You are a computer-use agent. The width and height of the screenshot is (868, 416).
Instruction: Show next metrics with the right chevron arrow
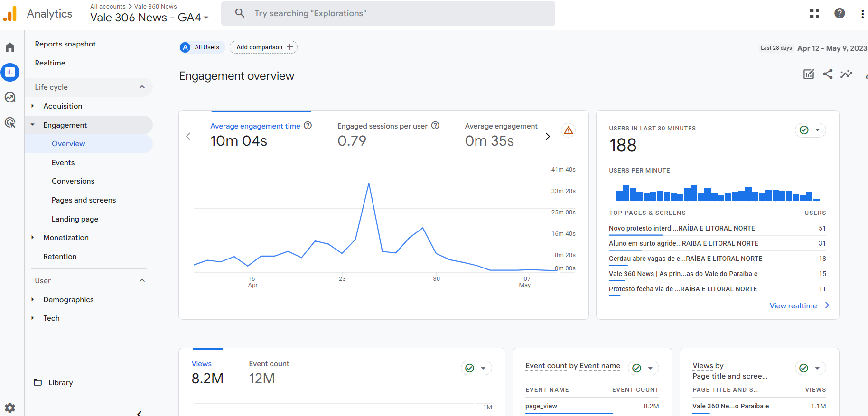point(548,137)
